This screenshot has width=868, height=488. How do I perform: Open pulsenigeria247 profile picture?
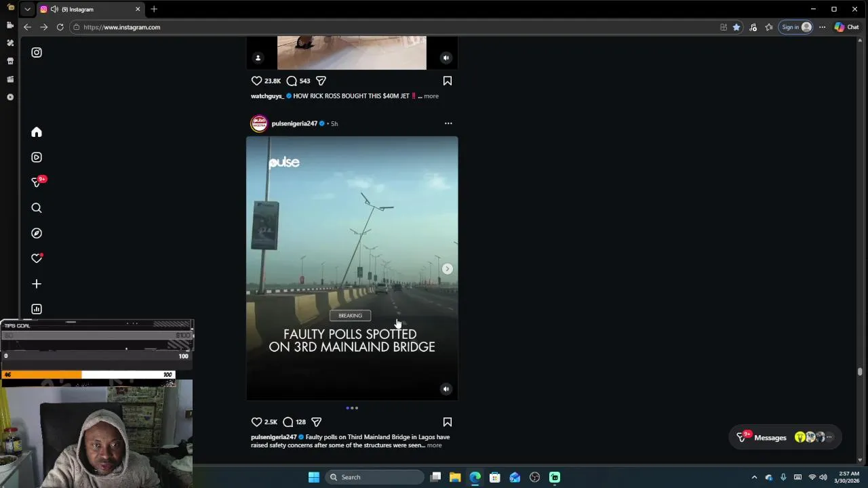259,123
